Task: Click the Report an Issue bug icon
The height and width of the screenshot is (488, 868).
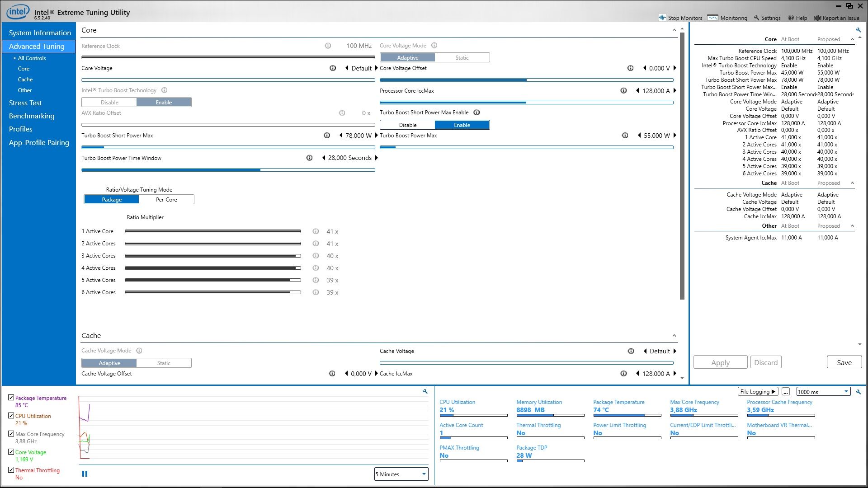Action: pos(817,18)
